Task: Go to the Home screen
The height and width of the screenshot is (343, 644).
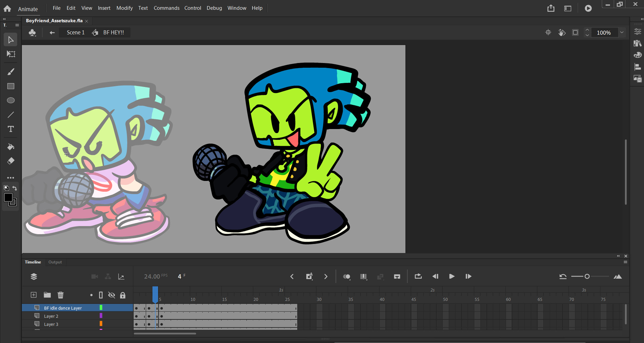Action: click(x=7, y=8)
